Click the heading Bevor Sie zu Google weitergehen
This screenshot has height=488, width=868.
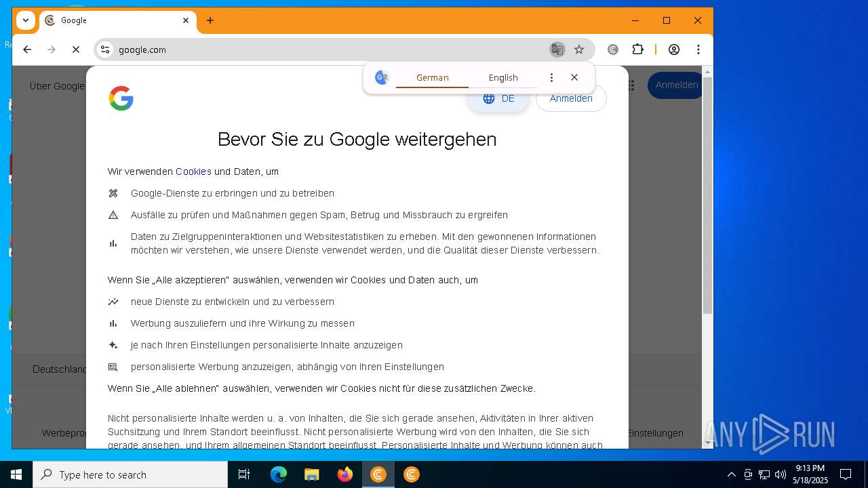pos(357,140)
